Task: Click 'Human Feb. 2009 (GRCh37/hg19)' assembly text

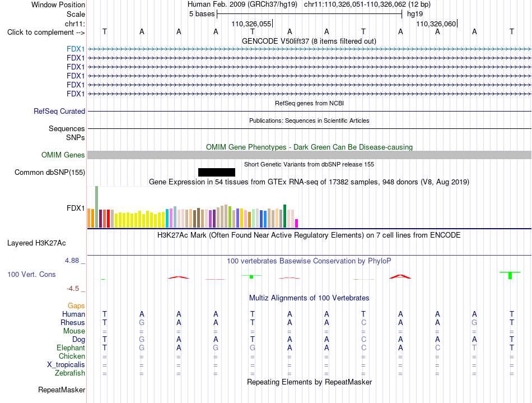Action: pyautogui.click(x=242, y=4)
